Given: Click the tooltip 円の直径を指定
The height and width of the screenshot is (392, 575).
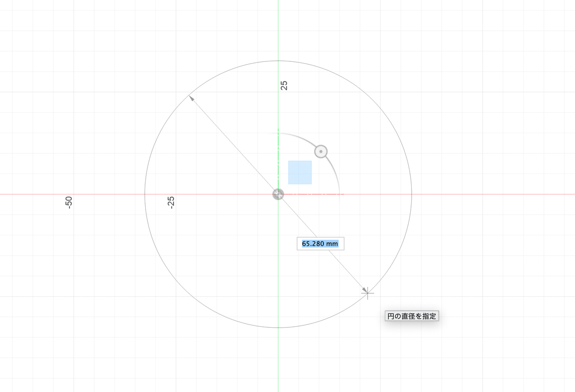Looking at the screenshot, I should click(x=412, y=316).
